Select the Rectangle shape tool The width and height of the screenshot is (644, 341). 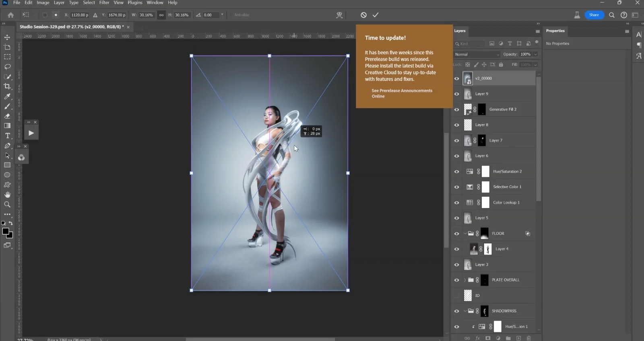(7, 165)
